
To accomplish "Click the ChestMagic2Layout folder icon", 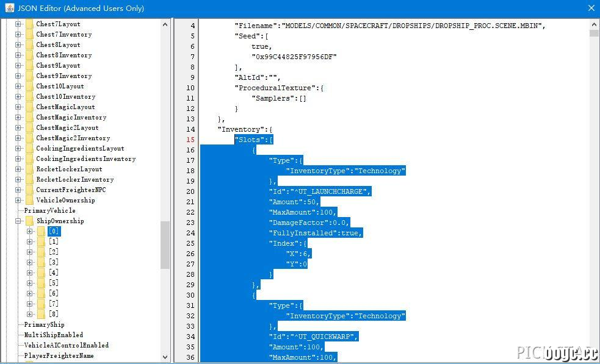I will coord(29,127).
